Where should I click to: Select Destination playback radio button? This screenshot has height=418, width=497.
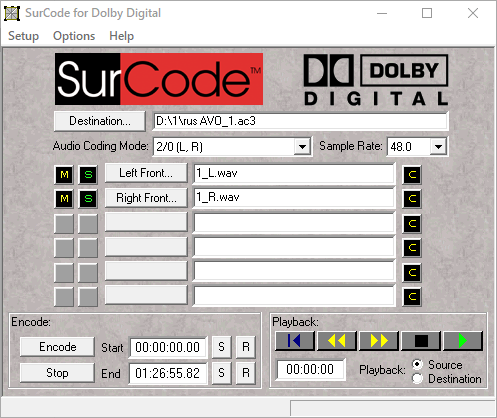tap(417, 378)
